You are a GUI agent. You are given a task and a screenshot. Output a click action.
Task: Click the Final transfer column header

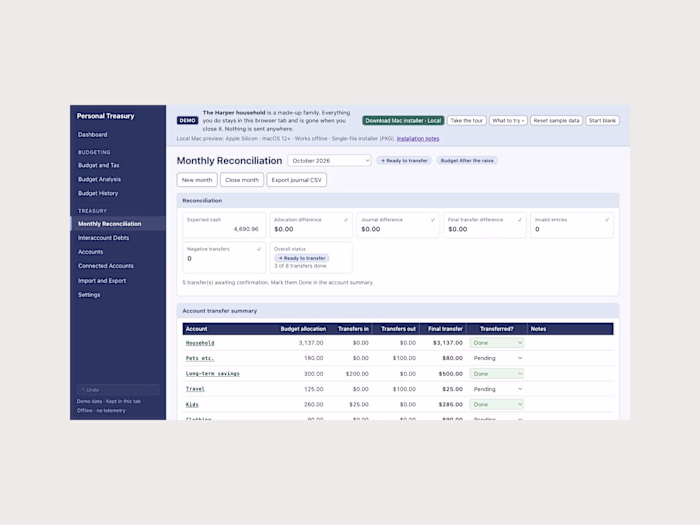click(445, 329)
